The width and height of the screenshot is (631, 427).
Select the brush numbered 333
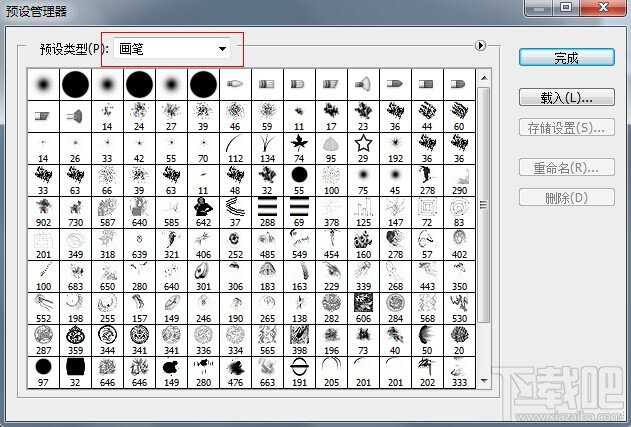pos(460,372)
